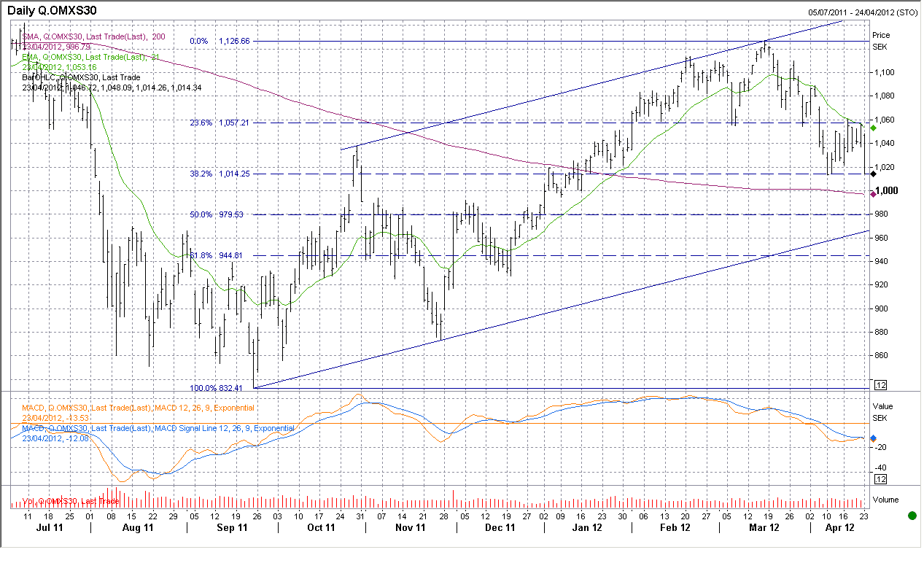Viewport: 924px width, 582px height.
Task: Click the green status circle indicator
Action: point(912,516)
